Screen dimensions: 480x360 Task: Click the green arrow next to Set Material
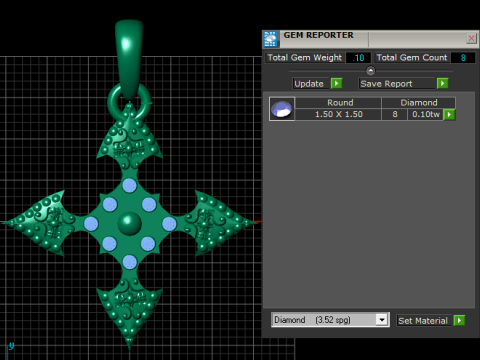pos(459,321)
